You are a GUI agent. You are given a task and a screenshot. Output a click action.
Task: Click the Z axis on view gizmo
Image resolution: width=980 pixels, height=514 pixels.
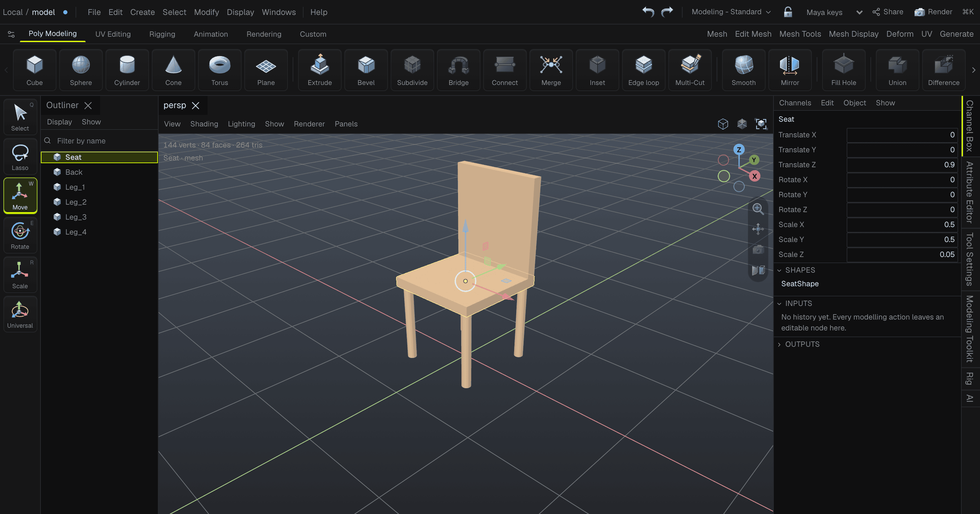pyautogui.click(x=739, y=150)
